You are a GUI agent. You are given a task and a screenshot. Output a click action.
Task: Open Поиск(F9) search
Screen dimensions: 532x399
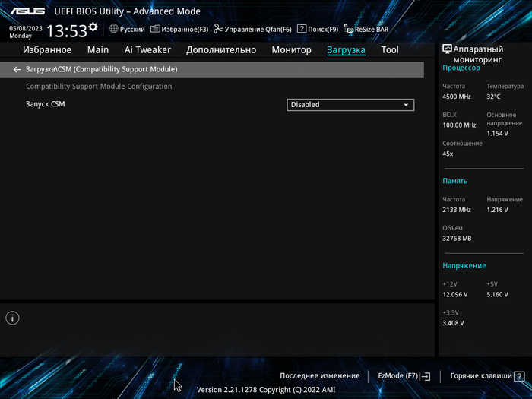pyautogui.click(x=318, y=29)
